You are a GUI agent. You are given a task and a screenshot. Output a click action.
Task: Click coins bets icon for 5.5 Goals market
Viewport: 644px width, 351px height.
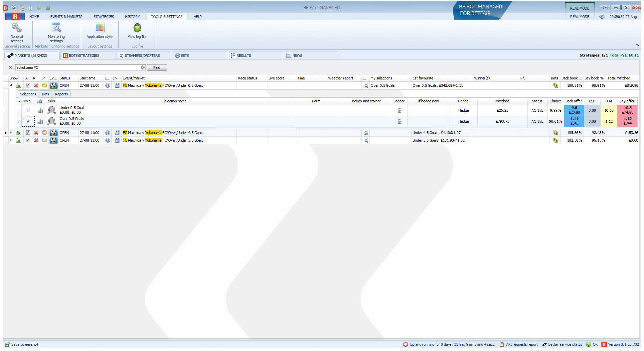pos(556,140)
